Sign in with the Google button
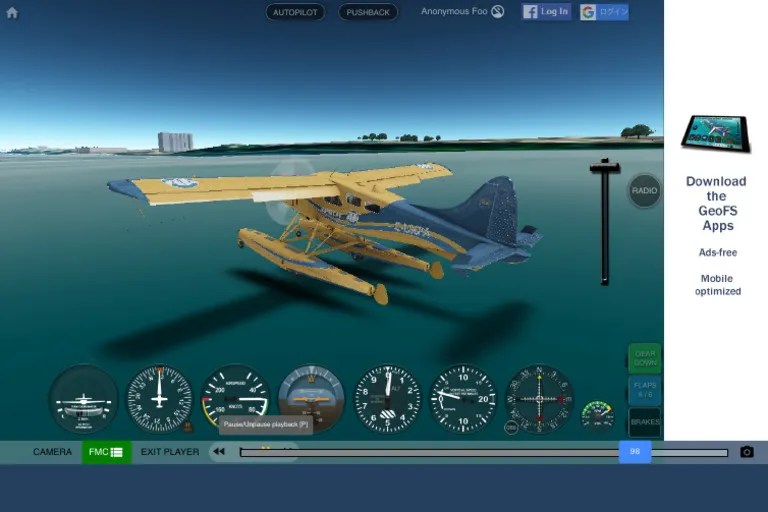768x512 pixels. click(x=604, y=12)
